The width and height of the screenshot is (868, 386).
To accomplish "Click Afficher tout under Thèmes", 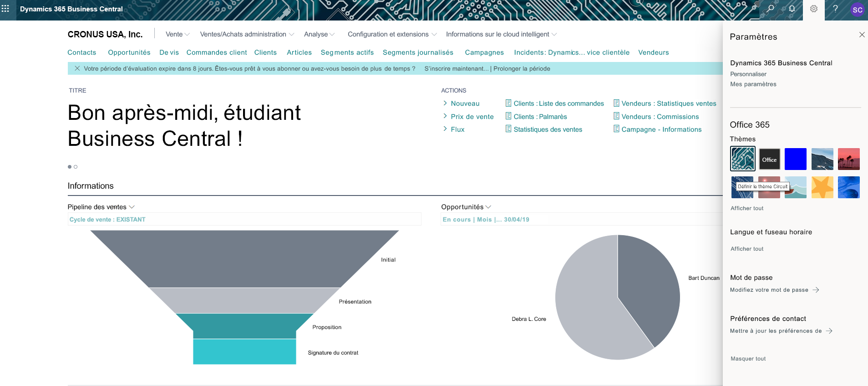I will coord(747,208).
